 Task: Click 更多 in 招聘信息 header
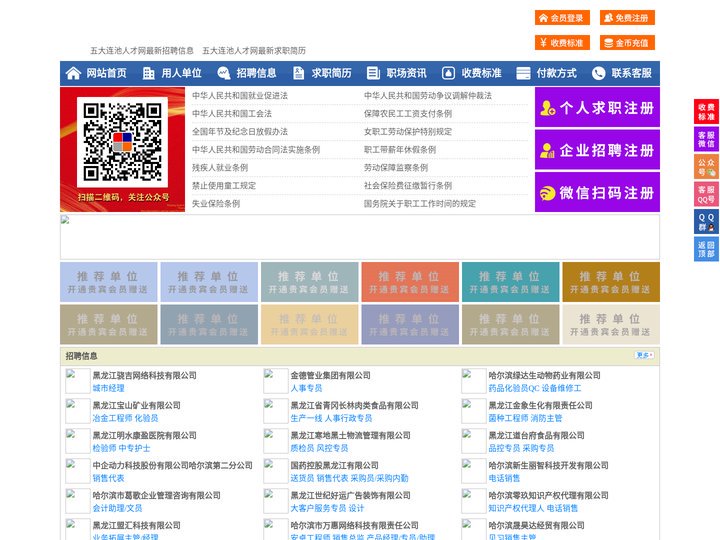click(x=644, y=355)
